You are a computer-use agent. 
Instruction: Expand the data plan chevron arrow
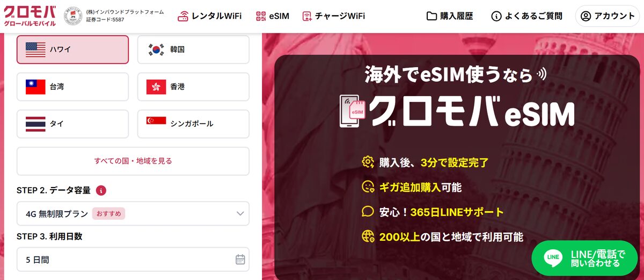240,214
